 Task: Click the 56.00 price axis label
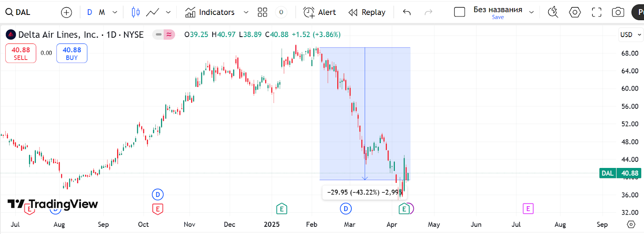point(630,106)
